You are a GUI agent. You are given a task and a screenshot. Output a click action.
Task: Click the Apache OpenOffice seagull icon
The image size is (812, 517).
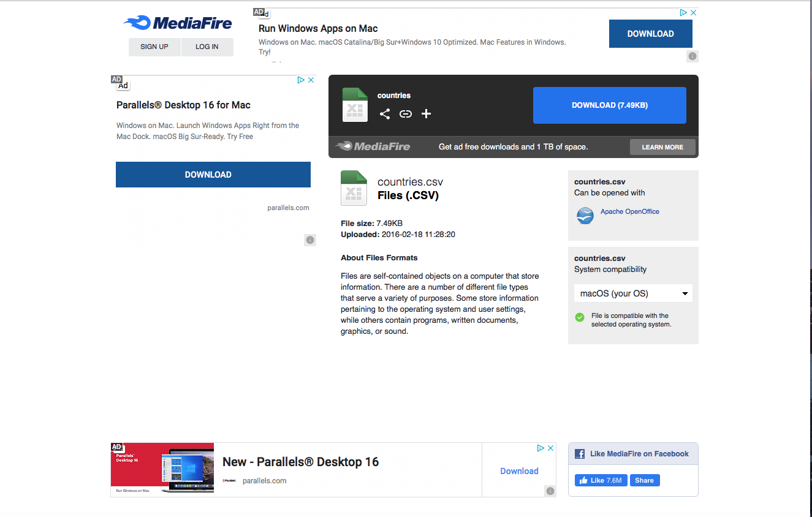pos(585,216)
